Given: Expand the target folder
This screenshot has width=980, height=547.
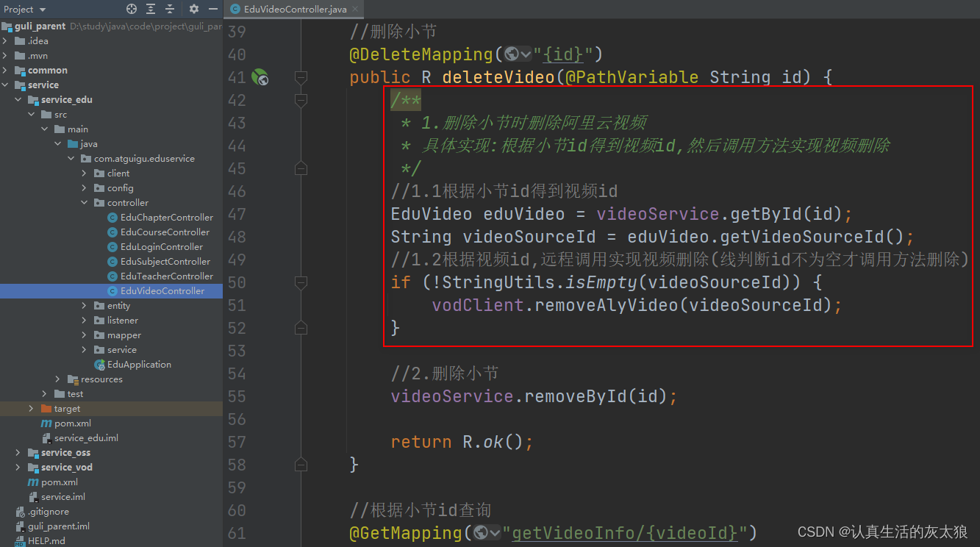Looking at the screenshot, I should coord(31,408).
